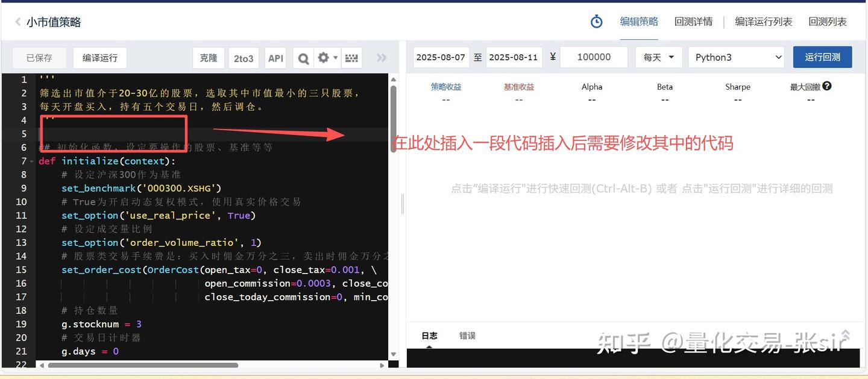
Task: Click comment line 持仓数量
Action: [89, 310]
